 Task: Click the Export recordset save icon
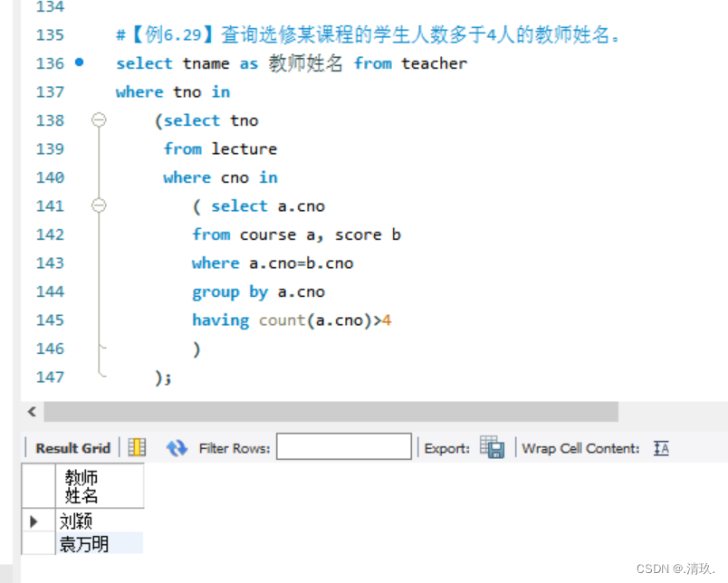[x=493, y=447]
